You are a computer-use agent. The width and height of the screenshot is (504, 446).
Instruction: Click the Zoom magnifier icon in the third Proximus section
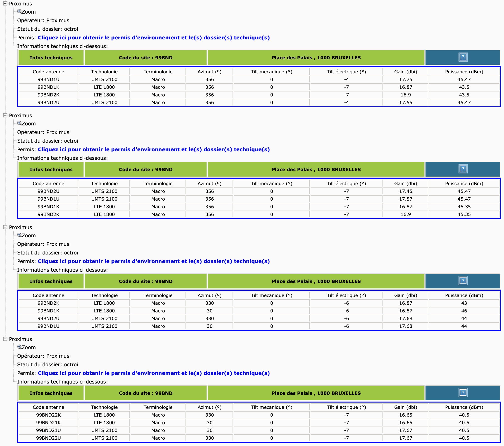tap(19, 235)
